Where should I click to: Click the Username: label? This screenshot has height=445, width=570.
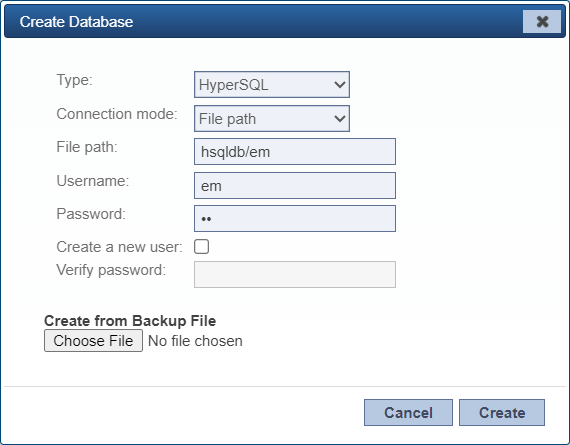(x=93, y=181)
